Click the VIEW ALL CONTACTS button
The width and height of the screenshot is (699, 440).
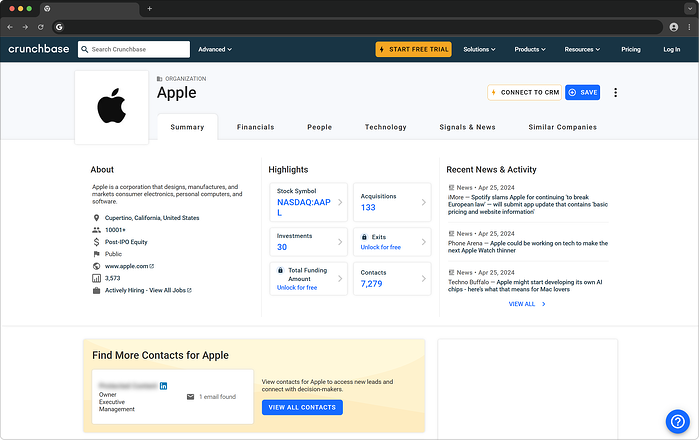[x=302, y=407]
